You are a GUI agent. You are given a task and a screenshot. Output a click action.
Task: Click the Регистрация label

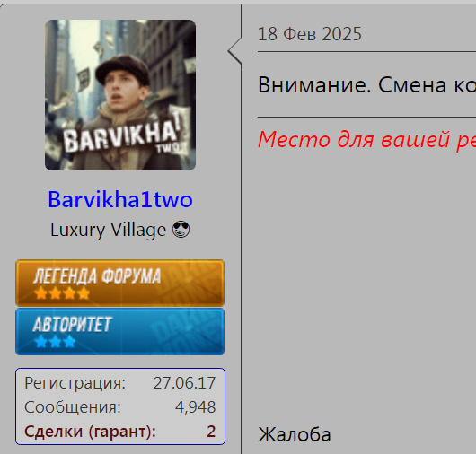[75, 383]
